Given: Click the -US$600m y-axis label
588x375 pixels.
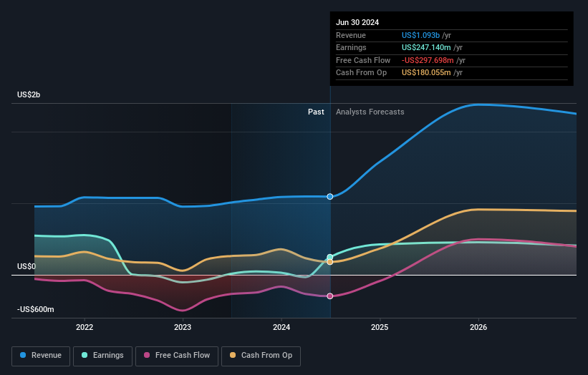Looking at the screenshot, I should coord(36,309).
